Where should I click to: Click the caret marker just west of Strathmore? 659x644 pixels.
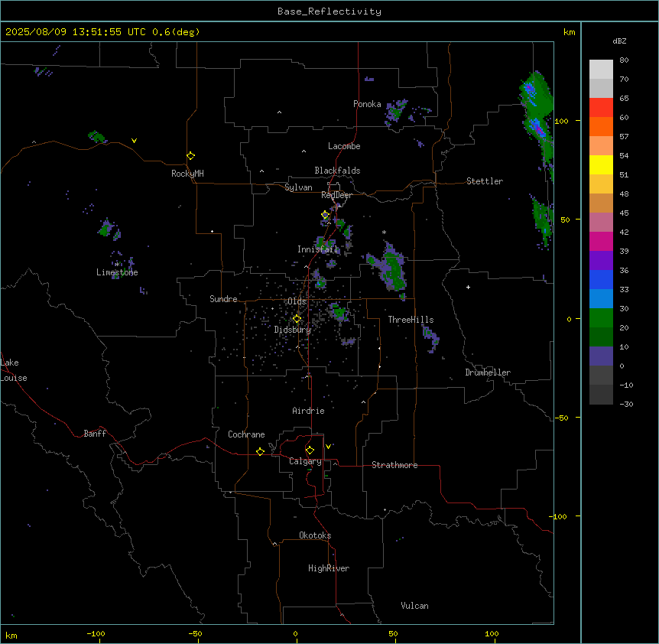[x=336, y=463]
